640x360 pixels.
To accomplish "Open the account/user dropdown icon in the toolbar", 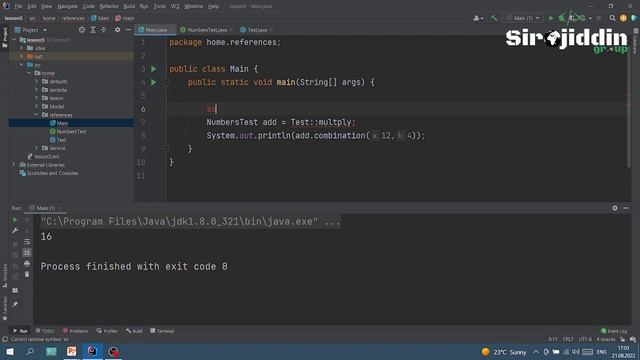I will 478,18.
